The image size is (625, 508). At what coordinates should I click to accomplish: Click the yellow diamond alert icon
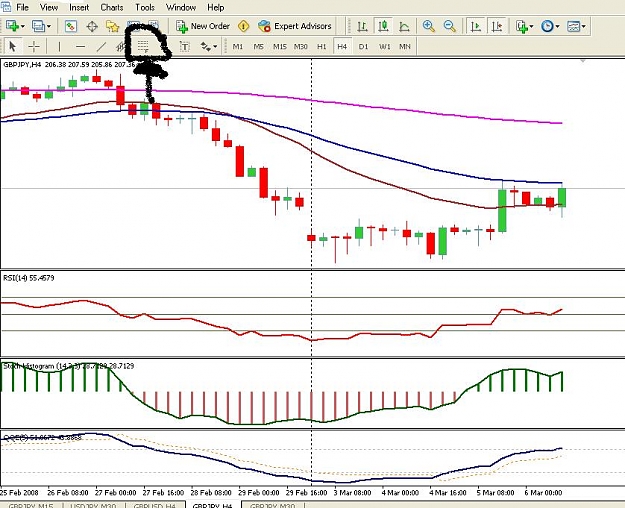[244, 26]
